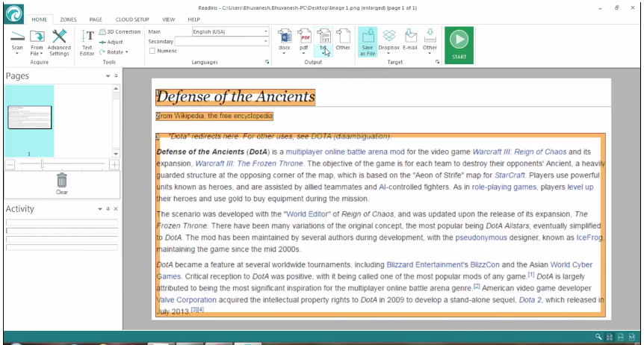
Task: Open the HELP tab
Action: click(x=193, y=19)
